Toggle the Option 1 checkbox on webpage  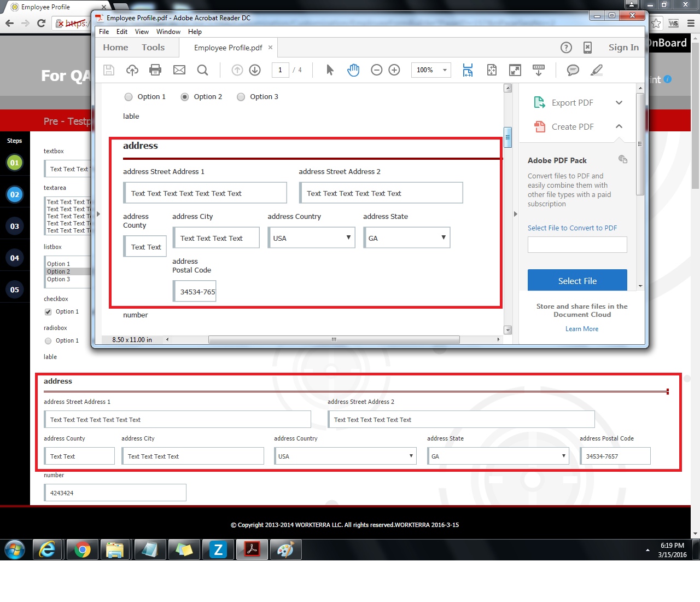[x=48, y=312]
